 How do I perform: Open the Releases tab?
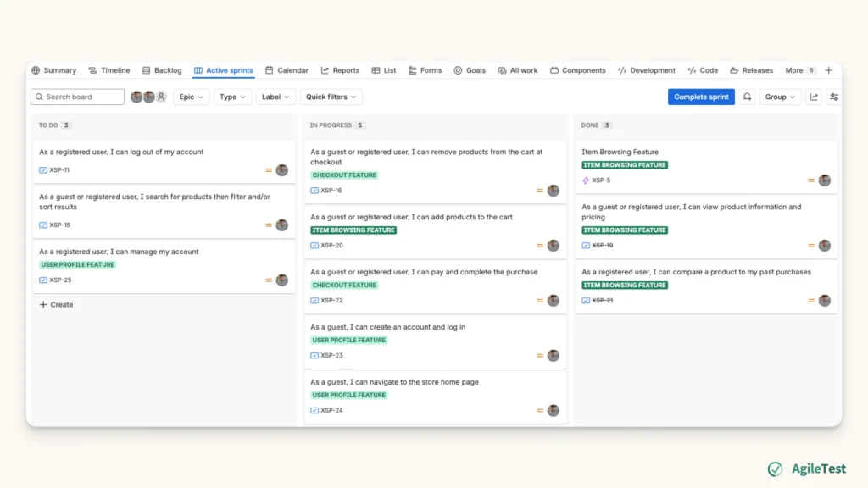click(x=751, y=70)
